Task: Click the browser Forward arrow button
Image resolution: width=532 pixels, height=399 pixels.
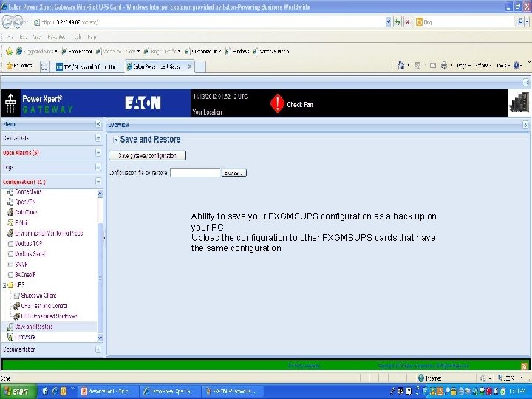Action: [x=18, y=22]
